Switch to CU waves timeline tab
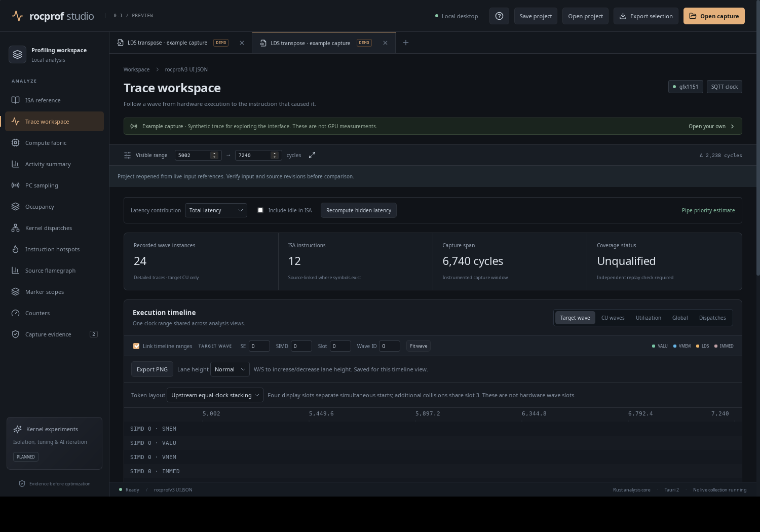 pyautogui.click(x=613, y=318)
